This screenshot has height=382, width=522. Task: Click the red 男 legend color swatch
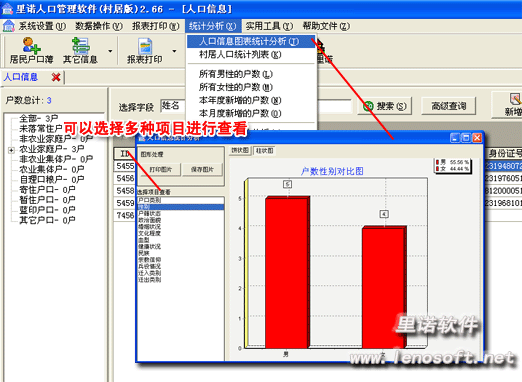tap(437, 162)
